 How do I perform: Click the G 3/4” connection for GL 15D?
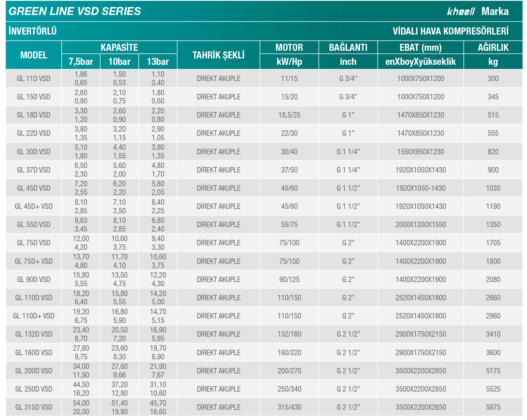tap(348, 97)
